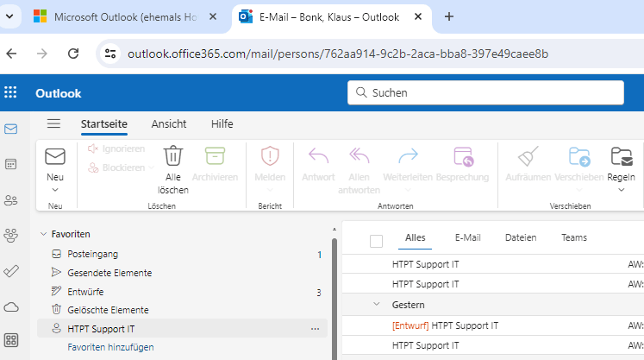Screen dimensions: 644x360
Task: Open the app launcher waffle icon
Action: point(10,92)
